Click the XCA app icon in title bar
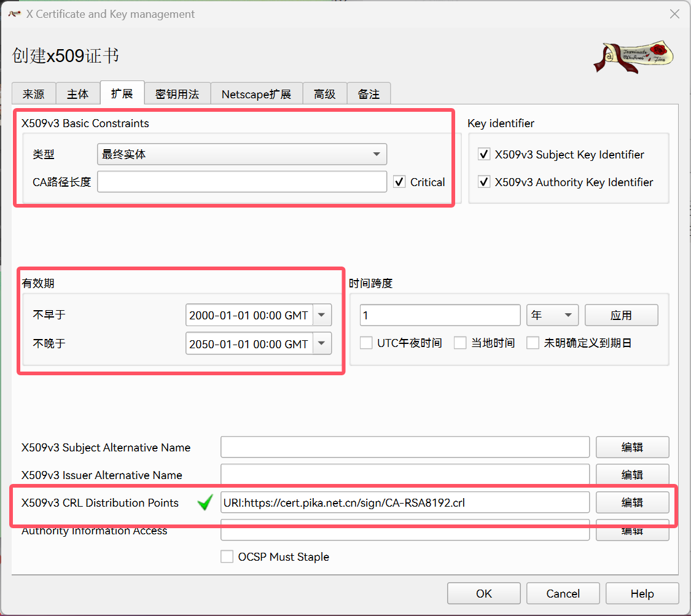This screenshot has width=691, height=616. click(15, 14)
